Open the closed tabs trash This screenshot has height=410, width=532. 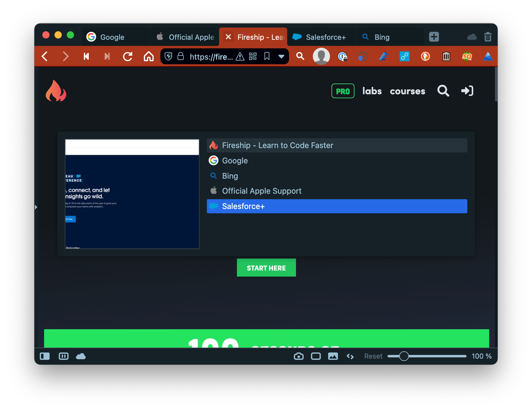point(488,37)
